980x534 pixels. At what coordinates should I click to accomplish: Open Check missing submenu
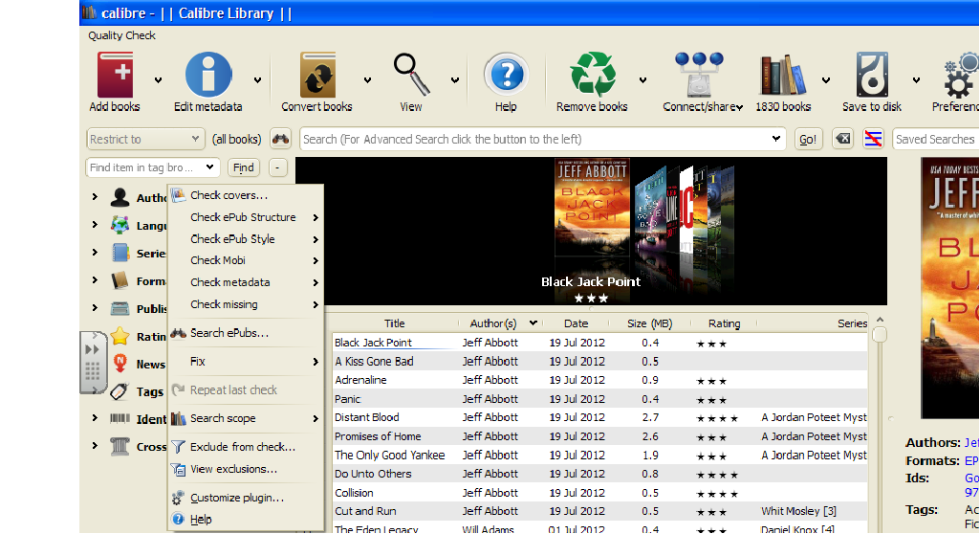pos(246,304)
